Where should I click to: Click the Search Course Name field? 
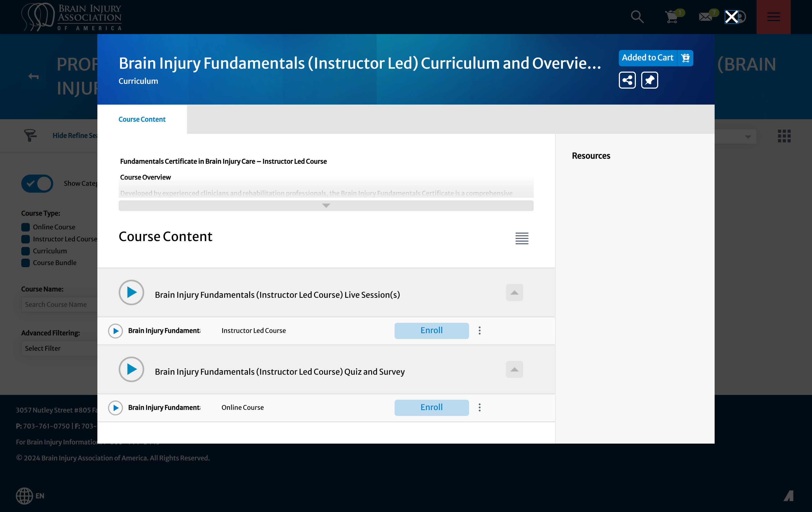click(59, 305)
